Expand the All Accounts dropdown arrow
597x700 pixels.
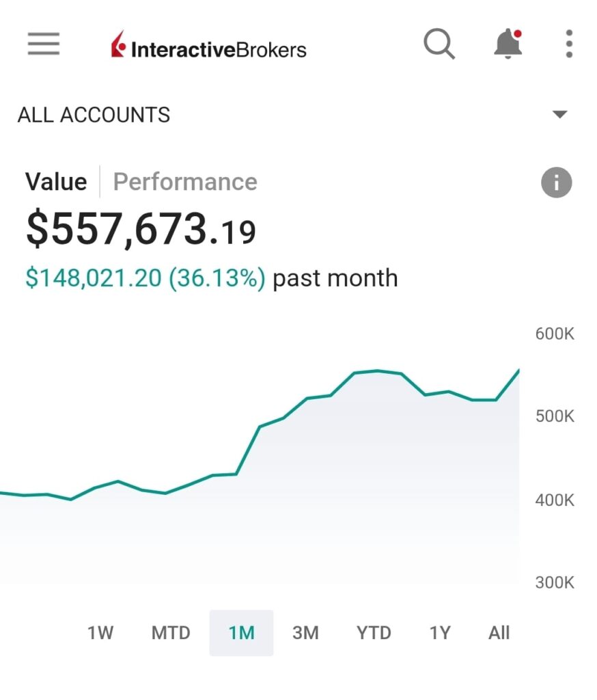[x=559, y=114]
